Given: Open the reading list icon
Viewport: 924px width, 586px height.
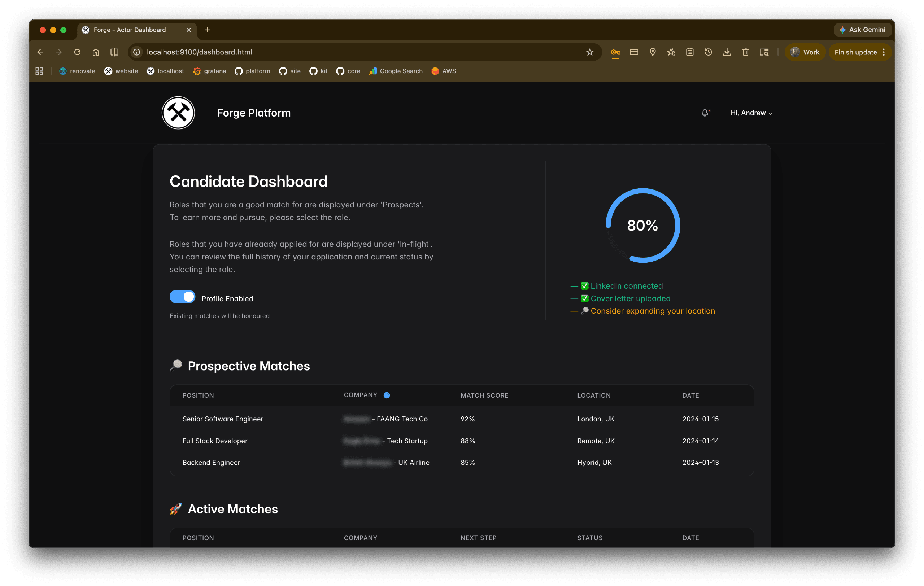Looking at the screenshot, I should coord(690,52).
